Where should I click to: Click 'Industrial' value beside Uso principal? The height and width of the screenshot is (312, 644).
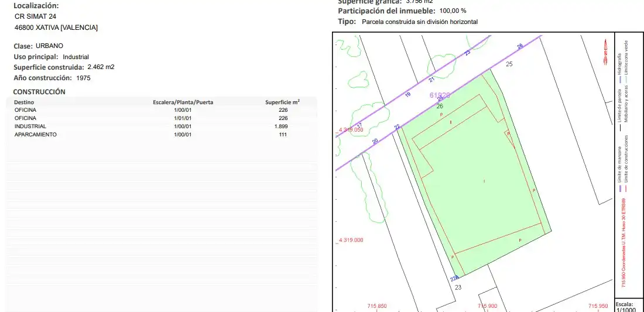(x=76, y=57)
